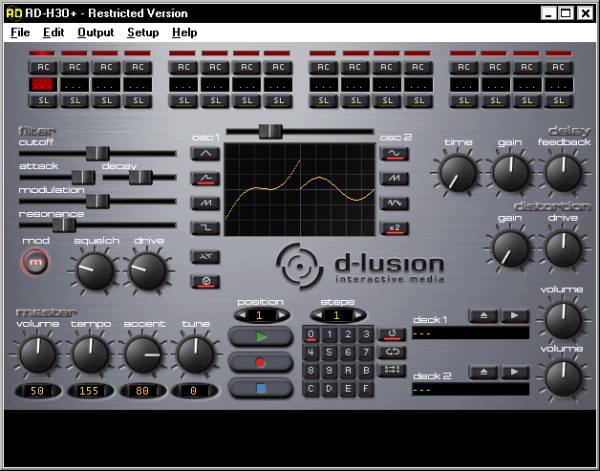
Task: Select step 8 on the keypad
Action: tap(311, 370)
